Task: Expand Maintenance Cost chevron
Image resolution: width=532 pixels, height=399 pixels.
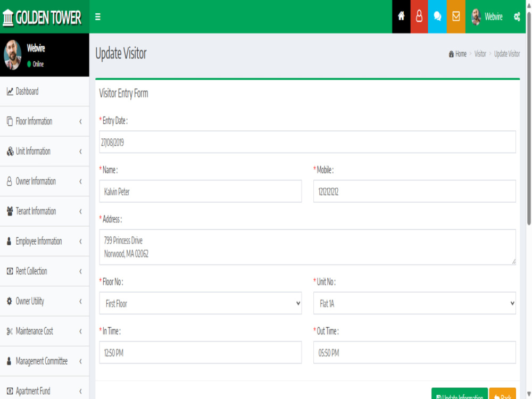Action: coord(80,331)
